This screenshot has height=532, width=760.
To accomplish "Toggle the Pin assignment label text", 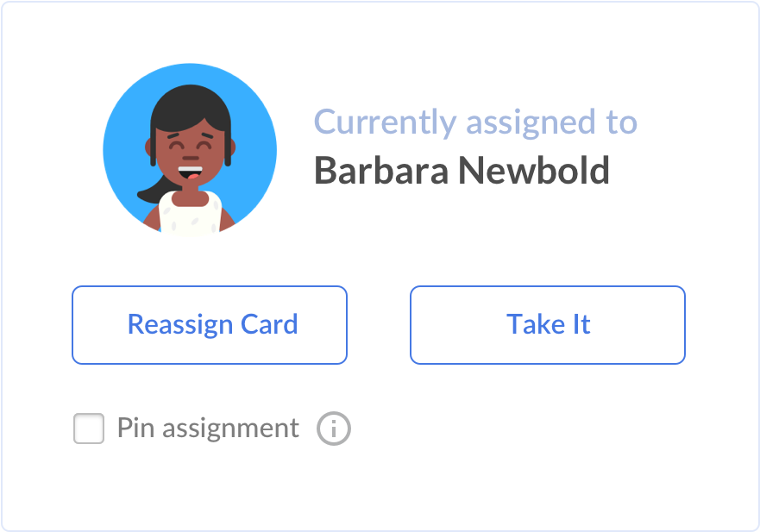I will click(208, 429).
